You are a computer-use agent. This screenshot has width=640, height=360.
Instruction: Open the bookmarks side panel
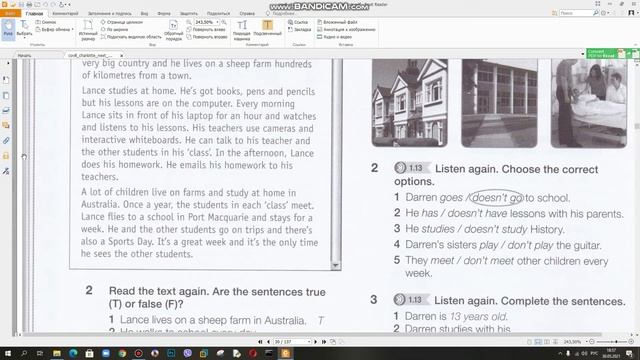coord(6,80)
